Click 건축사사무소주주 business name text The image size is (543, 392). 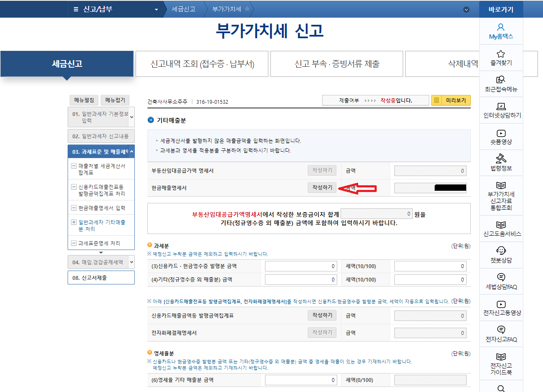point(167,102)
